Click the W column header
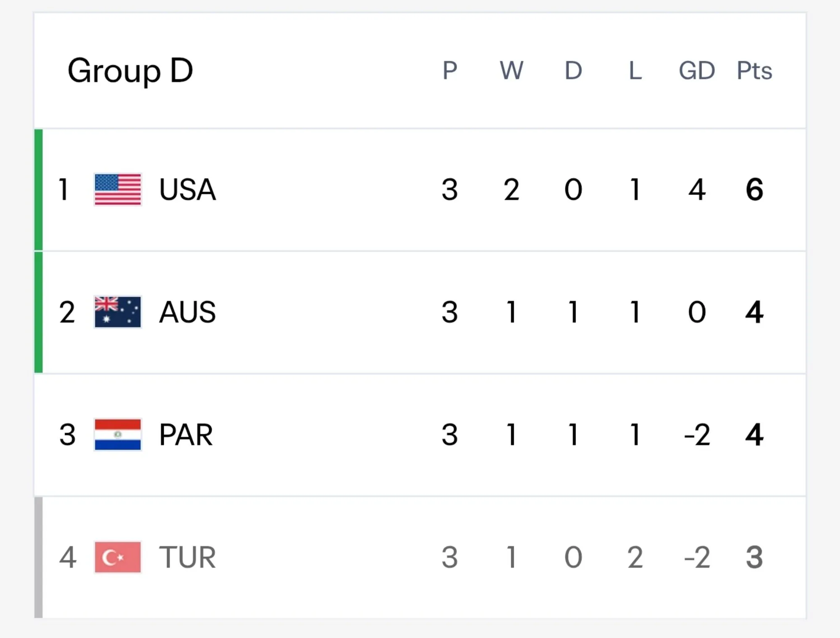Image resolution: width=840 pixels, height=638 pixels. 511,70
